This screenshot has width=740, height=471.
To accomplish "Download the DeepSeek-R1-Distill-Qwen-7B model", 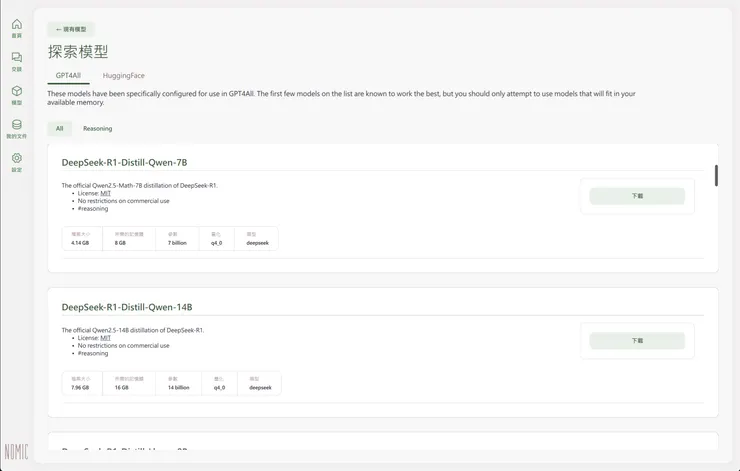I will 637,196.
